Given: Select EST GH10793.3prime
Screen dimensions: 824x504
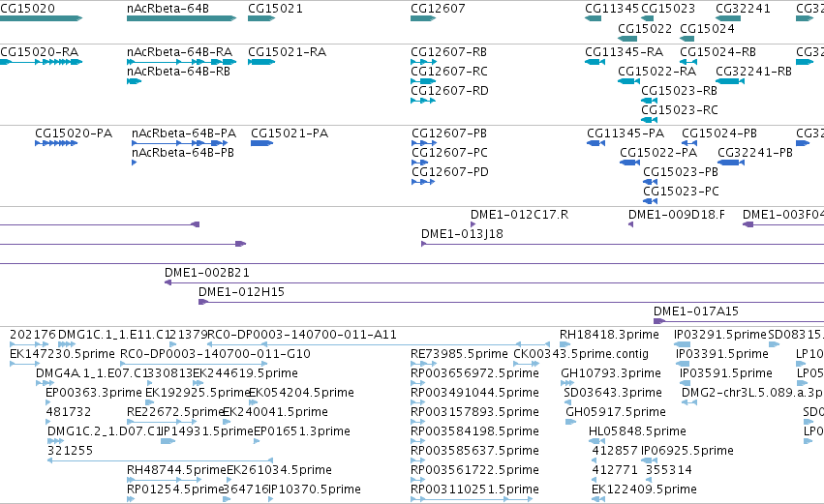Looking at the screenshot, I should pos(611,373).
